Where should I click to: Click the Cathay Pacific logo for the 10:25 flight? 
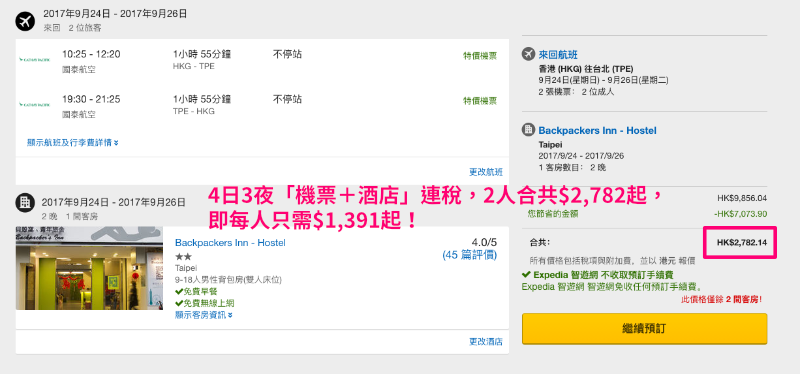(x=35, y=60)
